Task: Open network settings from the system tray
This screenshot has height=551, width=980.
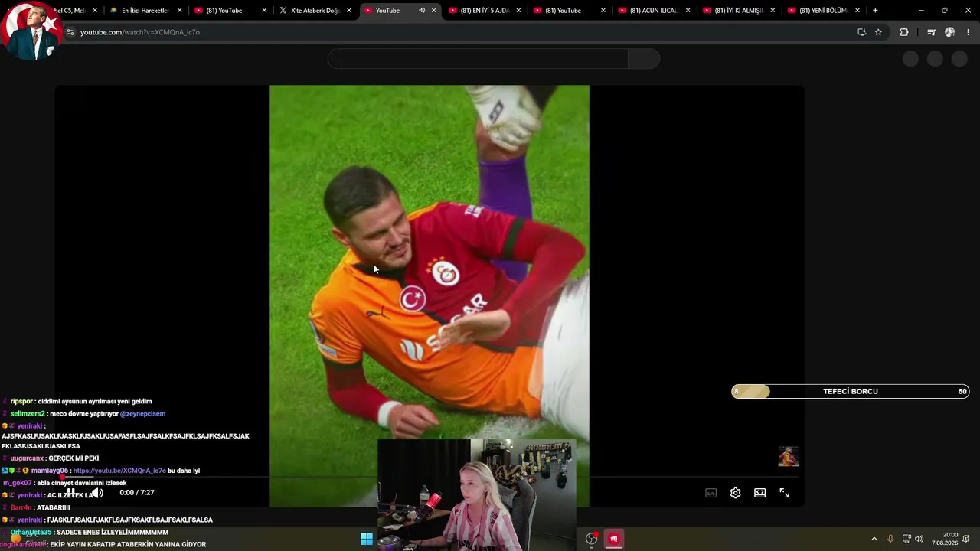Action: click(906, 539)
